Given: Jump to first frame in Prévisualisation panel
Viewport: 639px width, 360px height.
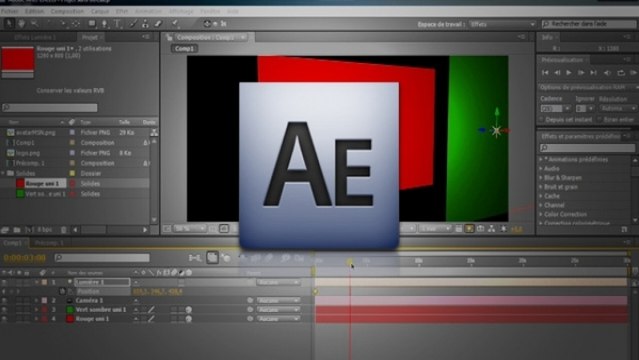Looking at the screenshot, I should coord(545,73).
